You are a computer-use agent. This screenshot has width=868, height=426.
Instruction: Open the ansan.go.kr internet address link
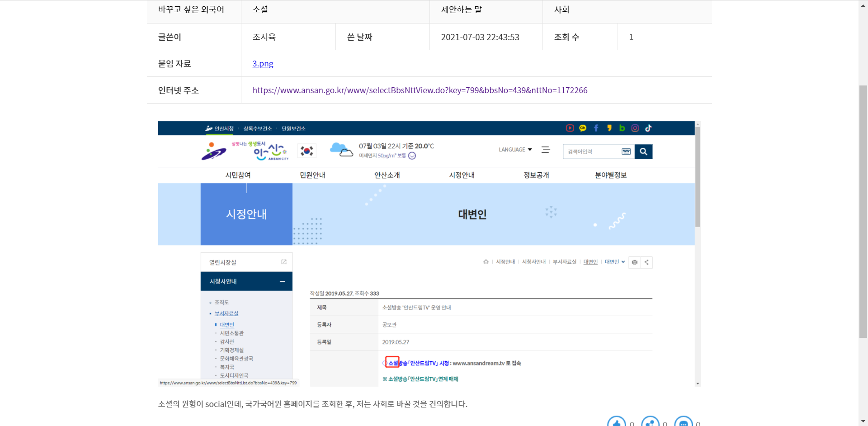[x=420, y=90]
